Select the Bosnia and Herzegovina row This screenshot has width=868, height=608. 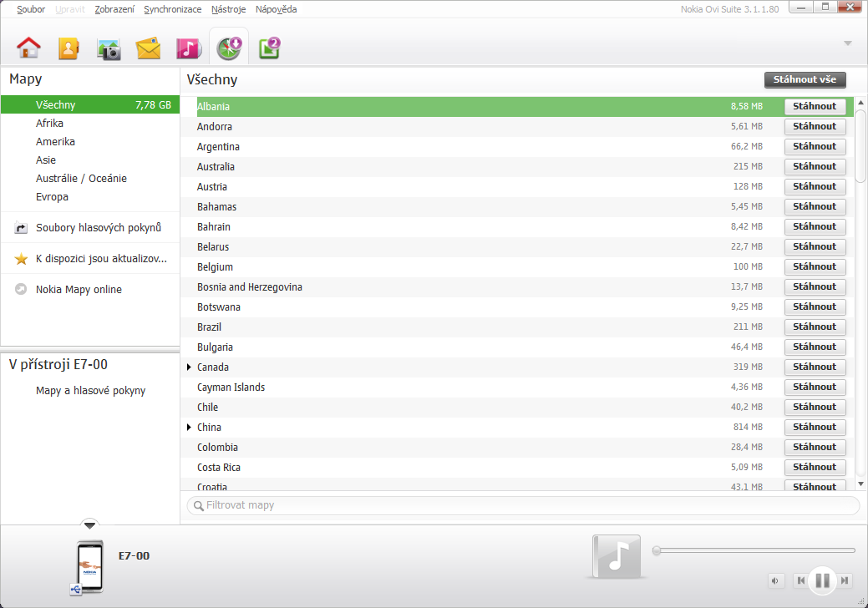pos(517,286)
